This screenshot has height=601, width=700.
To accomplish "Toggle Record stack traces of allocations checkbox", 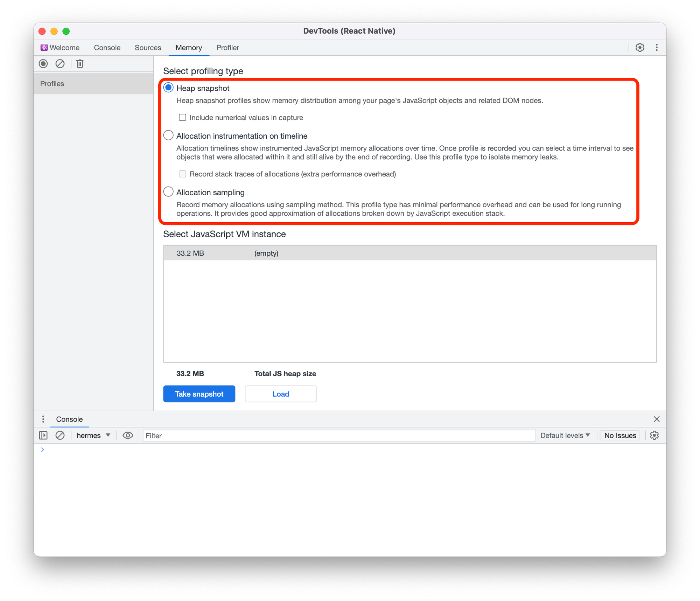I will click(182, 174).
